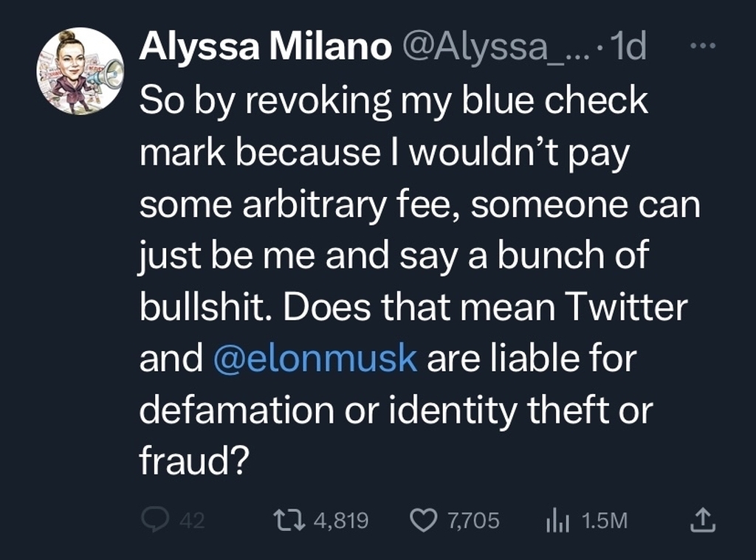The height and width of the screenshot is (560, 756).
Task: Click the word "fraud?" ending the tweet
Action: pyautogui.click(x=194, y=460)
